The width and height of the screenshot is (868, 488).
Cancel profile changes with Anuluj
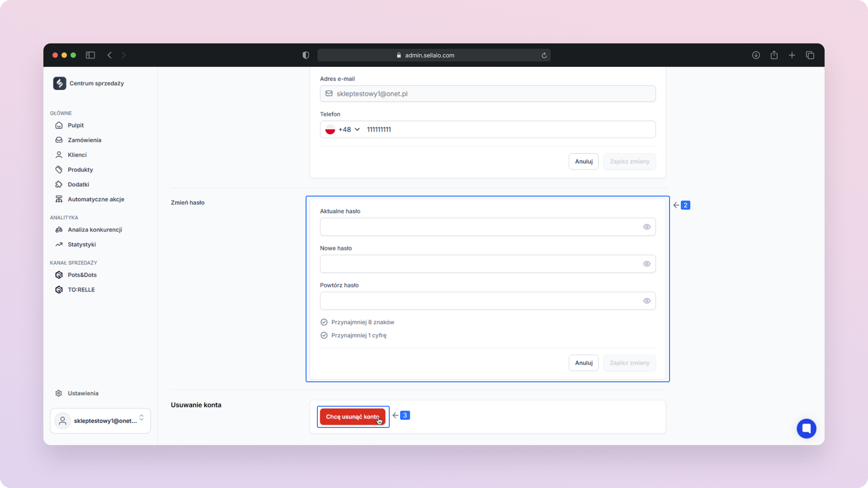[x=584, y=161]
